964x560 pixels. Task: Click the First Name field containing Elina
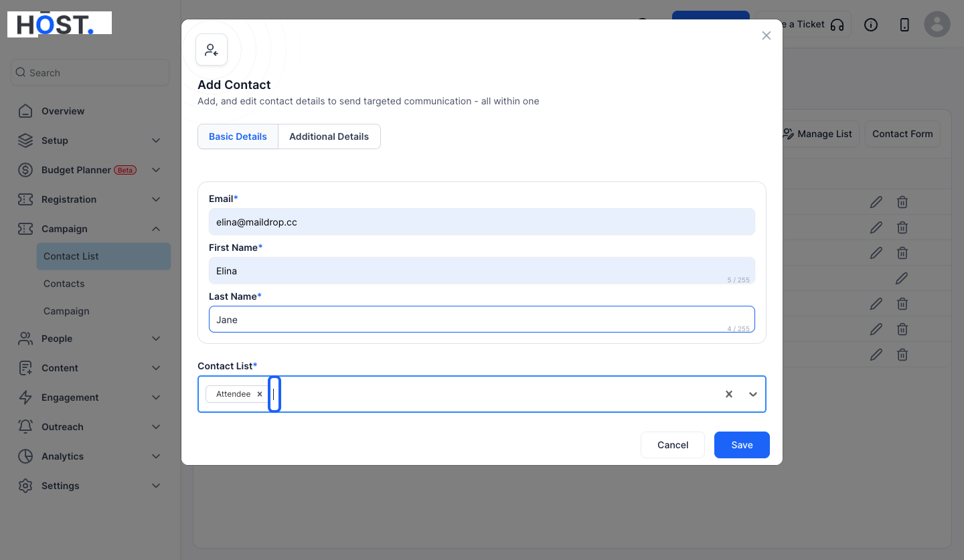482,271
